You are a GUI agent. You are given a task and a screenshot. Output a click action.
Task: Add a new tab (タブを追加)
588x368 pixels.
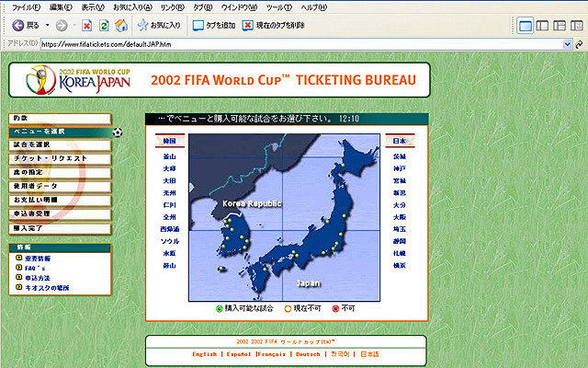click(x=214, y=25)
